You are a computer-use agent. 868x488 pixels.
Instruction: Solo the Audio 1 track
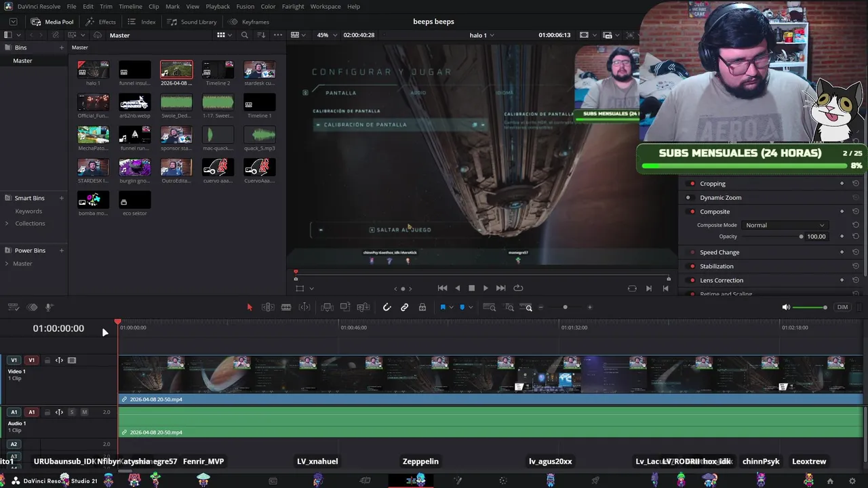(x=71, y=412)
